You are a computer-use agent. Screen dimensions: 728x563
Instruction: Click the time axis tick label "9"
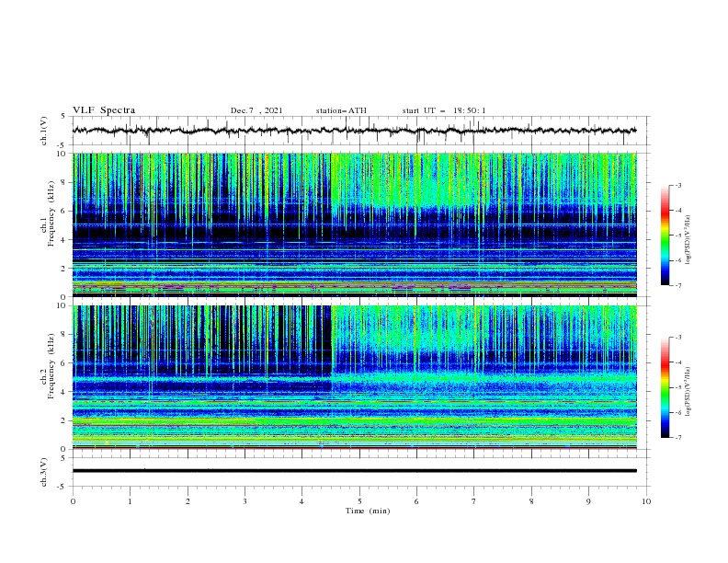click(x=588, y=501)
